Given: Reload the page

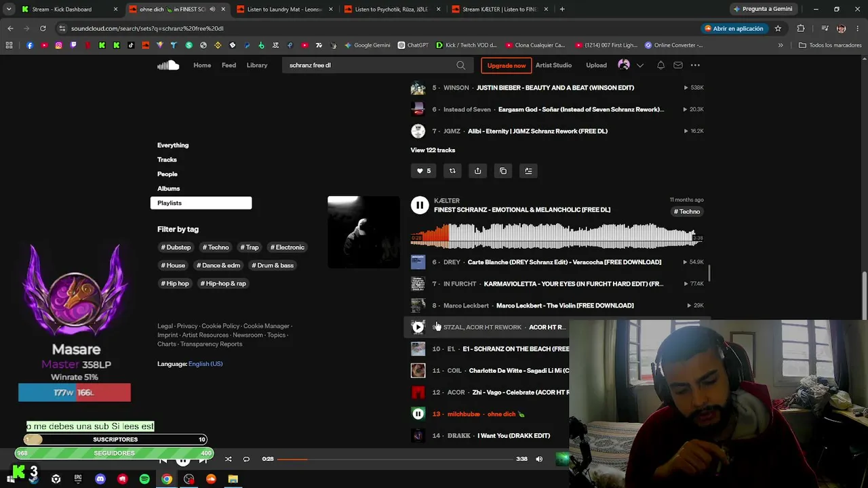Looking at the screenshot, I should pos(43,28).
